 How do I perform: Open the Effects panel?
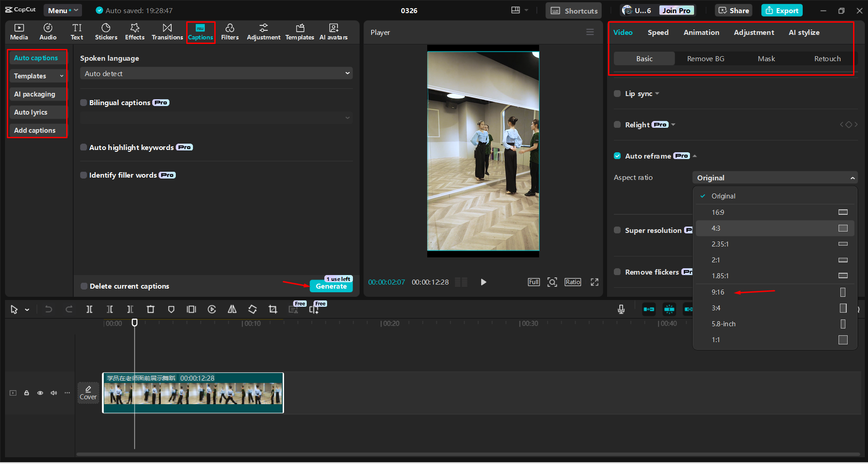coord(135,32)
